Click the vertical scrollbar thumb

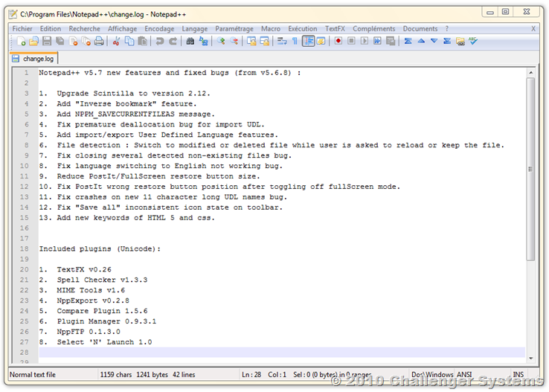(531, 169)
